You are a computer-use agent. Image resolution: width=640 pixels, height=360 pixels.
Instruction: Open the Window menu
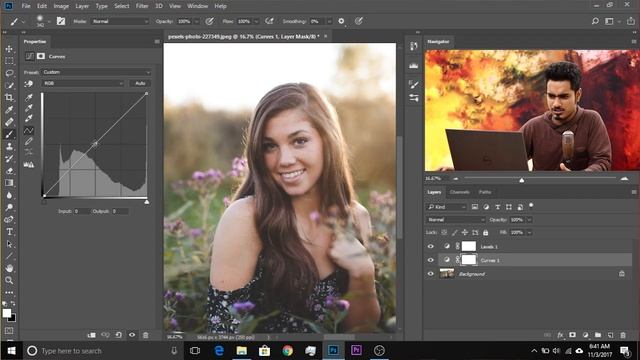click(198, 6)
